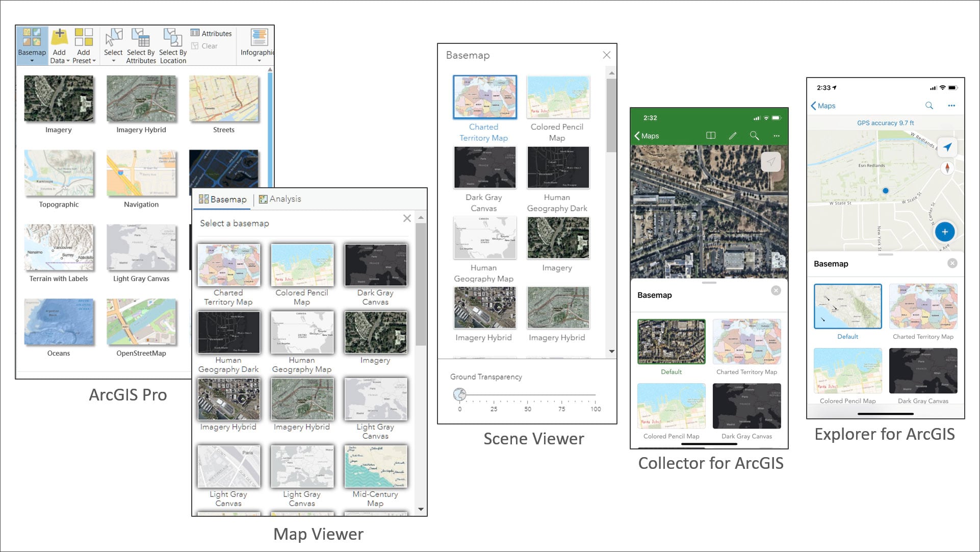
Task: Tap the location arrow in Explorer map
Action: tap(947, 147)
